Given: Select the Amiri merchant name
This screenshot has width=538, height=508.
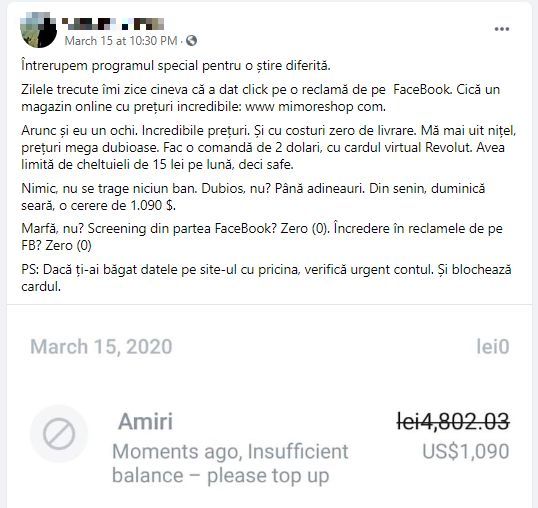Looking at the screenshot, I should coord(145,421).
